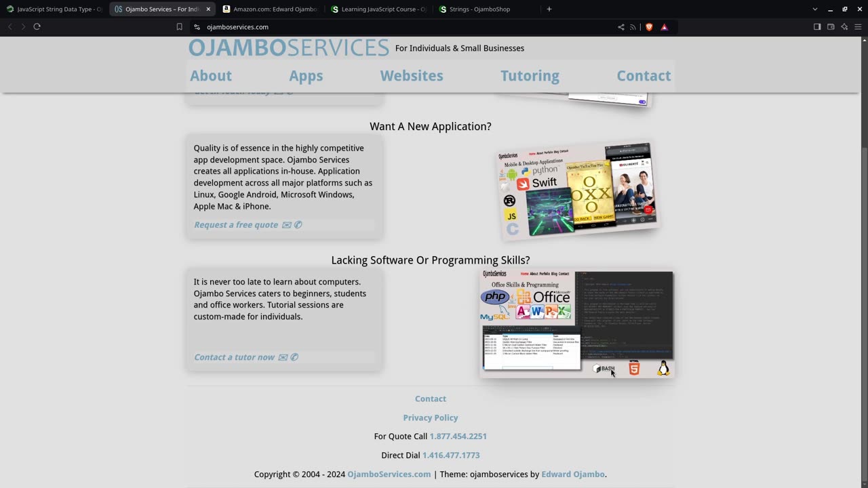Open a new tab with the plus button
Viewport: 868px width, 488px height.
point(549,9)
